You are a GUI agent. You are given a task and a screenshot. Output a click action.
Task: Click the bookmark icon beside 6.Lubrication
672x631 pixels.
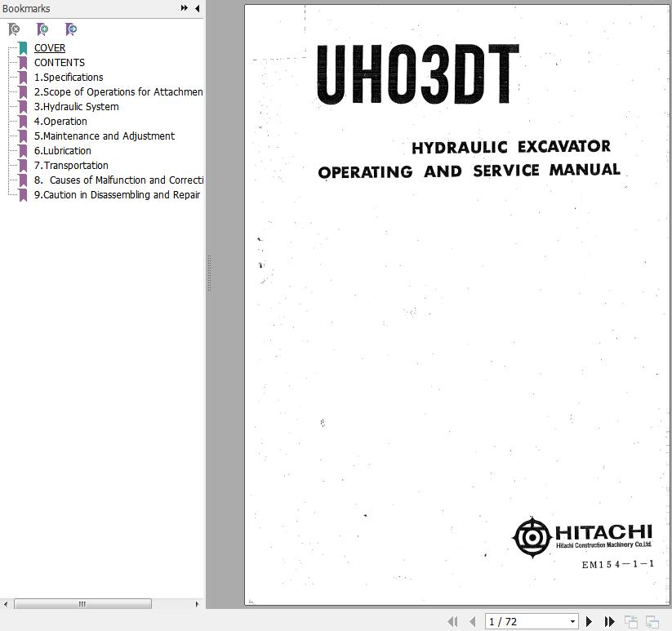[x=23, y=151]
